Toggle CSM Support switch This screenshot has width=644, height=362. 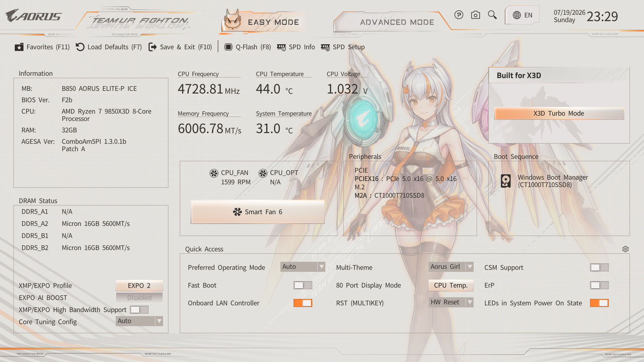point(599,267)
